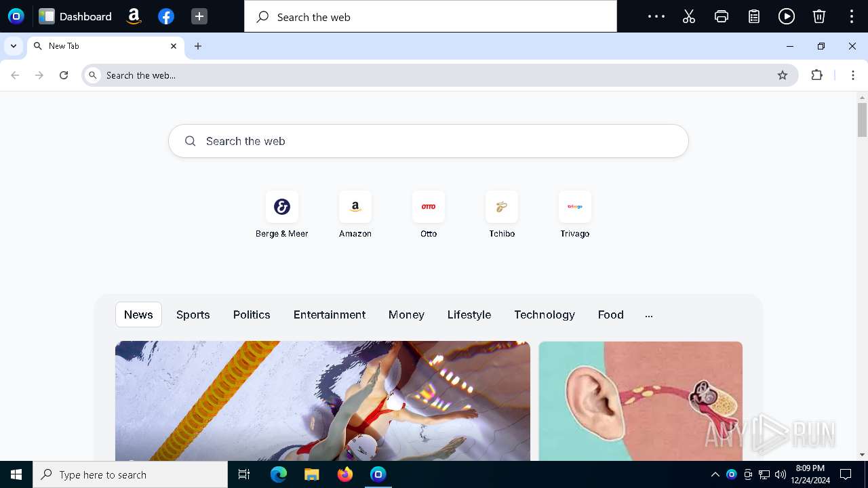Screen dimensions: 868x488
Task: Click the forward navigation arrow
Action: click(39, 75)
